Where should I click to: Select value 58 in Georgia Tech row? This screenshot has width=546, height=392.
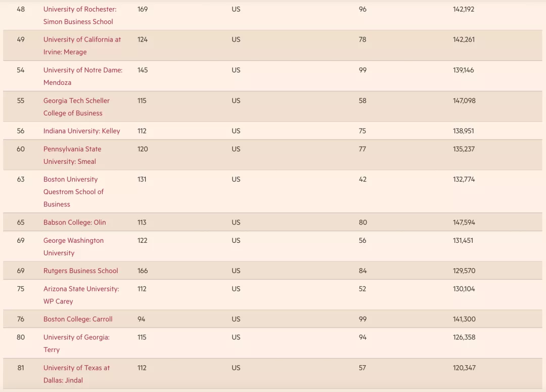362,101
